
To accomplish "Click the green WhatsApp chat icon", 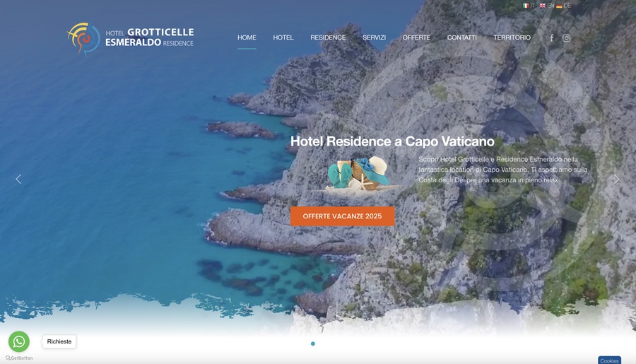I will [19, 341].
